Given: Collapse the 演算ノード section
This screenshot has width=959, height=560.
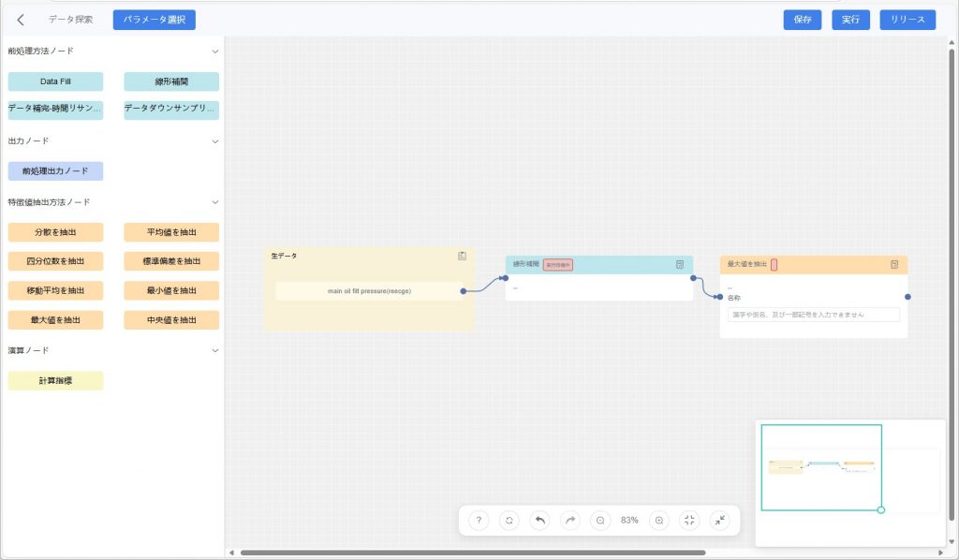Looking at the screenshot, I should (x=214, y=350).
